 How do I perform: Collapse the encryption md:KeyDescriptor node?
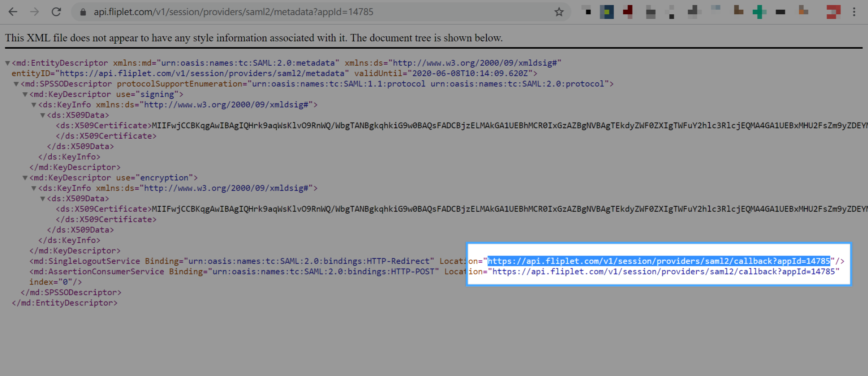(25, 178)
